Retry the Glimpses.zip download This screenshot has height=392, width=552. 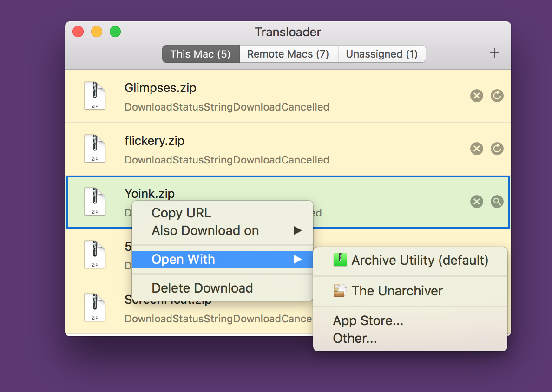click(x=497, y=96)
